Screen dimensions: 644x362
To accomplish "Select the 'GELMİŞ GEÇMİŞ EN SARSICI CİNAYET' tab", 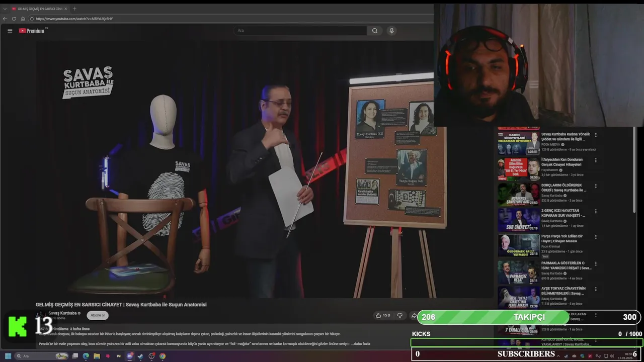I will (39, 9).
